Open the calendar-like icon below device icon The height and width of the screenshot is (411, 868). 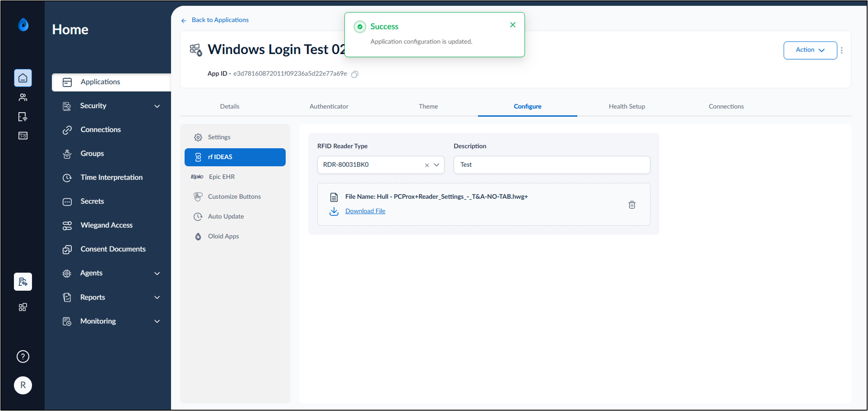[x=23, y=136]
